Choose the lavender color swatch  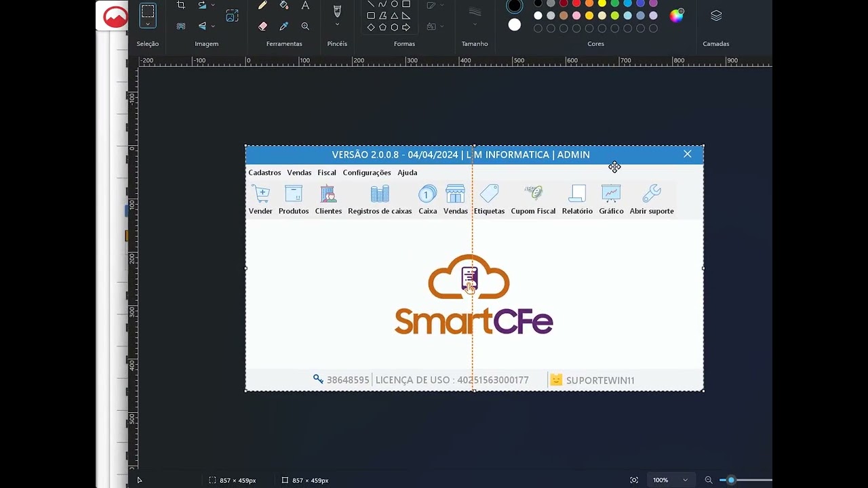tap(653, 16)
